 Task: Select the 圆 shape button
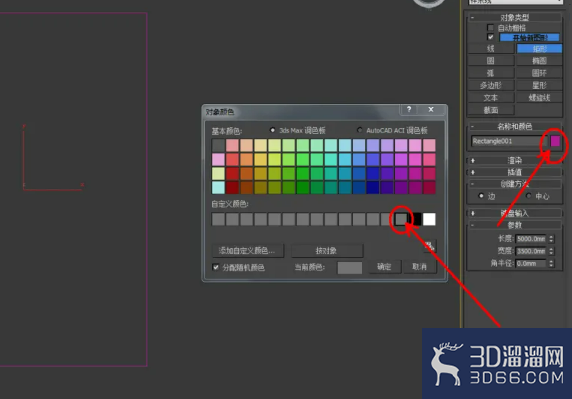(491, 61)
